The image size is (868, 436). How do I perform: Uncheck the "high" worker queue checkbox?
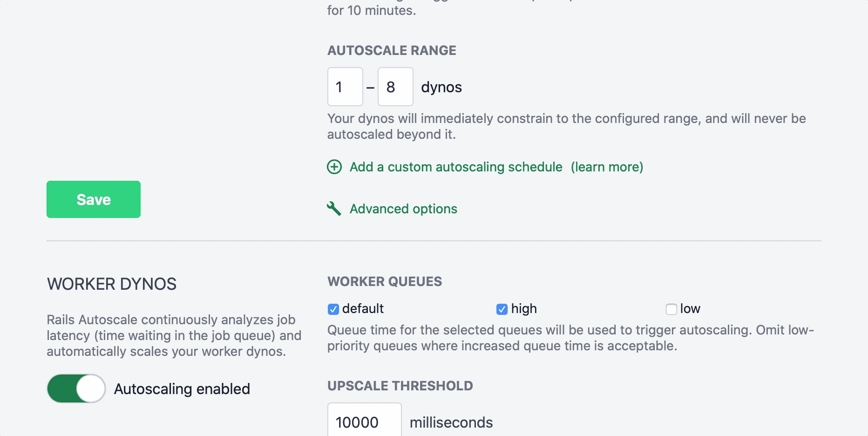[x=502, y=309]
